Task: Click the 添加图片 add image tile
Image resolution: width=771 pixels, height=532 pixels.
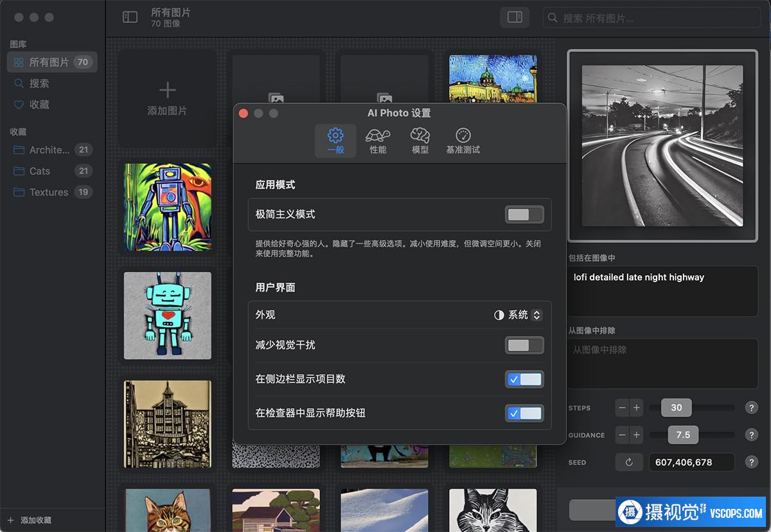Action: [x=167, y=98]
